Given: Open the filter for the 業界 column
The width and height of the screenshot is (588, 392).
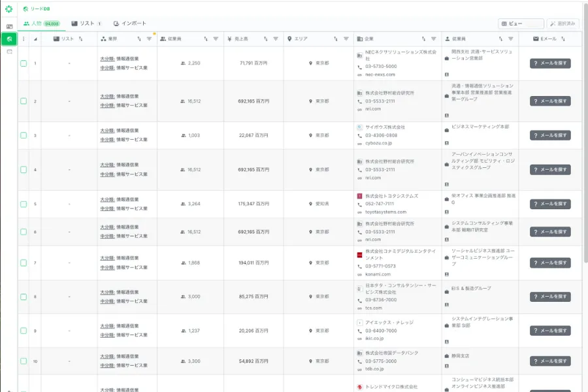Looking at the screenshot, I should (x=149, y=39).
